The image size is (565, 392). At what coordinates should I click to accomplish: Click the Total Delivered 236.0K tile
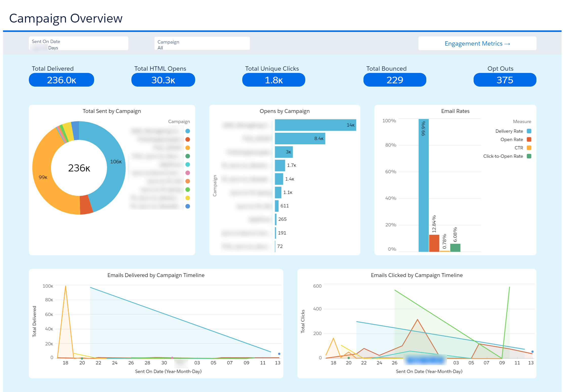pyautogui.click(x=62, y=80)
